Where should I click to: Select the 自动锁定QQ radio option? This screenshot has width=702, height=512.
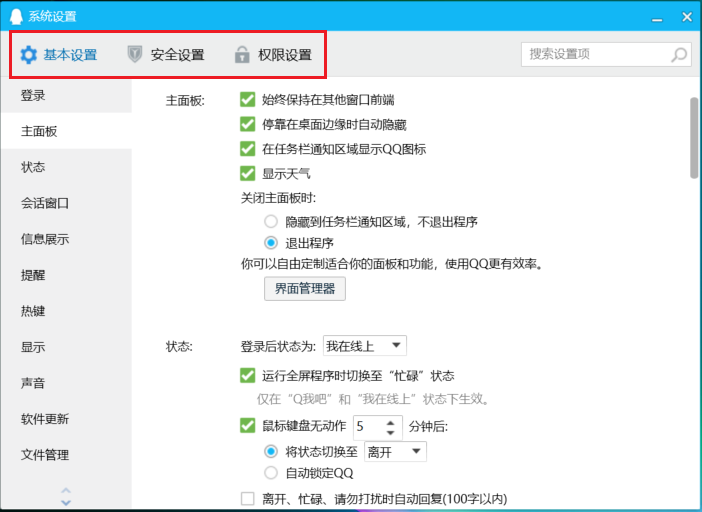[271, 473]
